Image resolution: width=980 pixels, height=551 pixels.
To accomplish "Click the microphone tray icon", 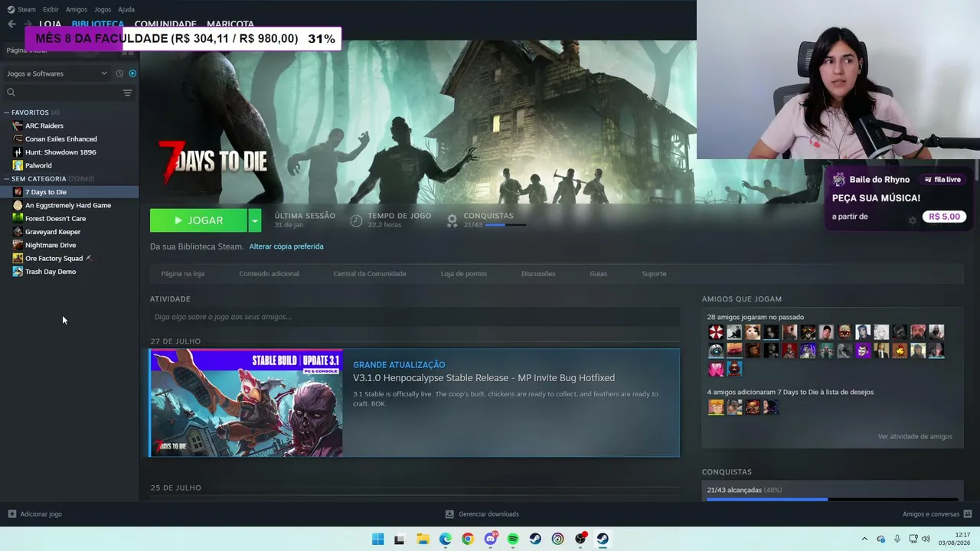I will click(897, 539).
